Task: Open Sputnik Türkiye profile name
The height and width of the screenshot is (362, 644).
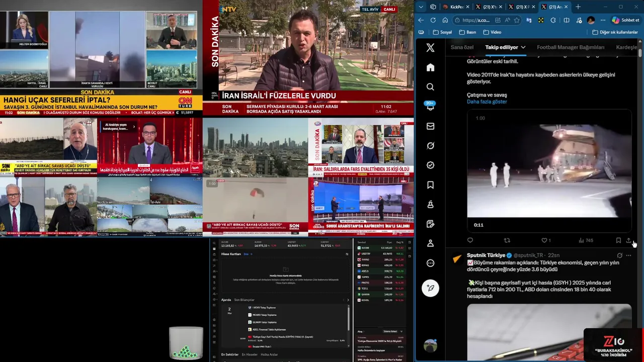Action: (x=486, y=255)
